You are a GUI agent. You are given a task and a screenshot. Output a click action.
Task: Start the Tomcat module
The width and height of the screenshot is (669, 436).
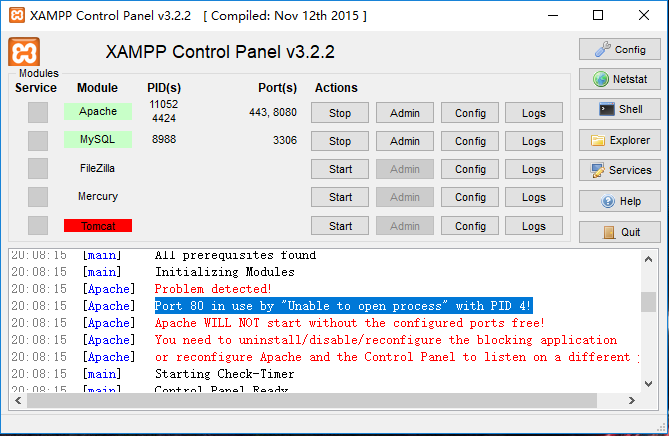click(340, 226)
